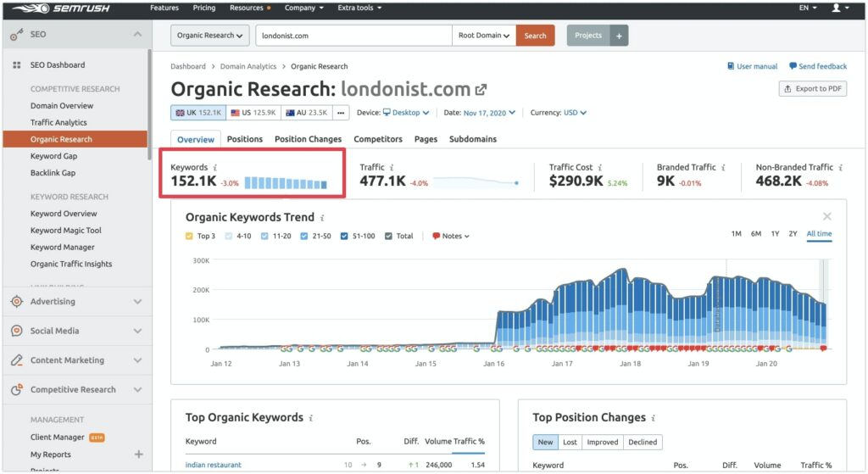Select the US 125.9K database
868x474 pixels.
pyautogui.click(x=253, y=113)
